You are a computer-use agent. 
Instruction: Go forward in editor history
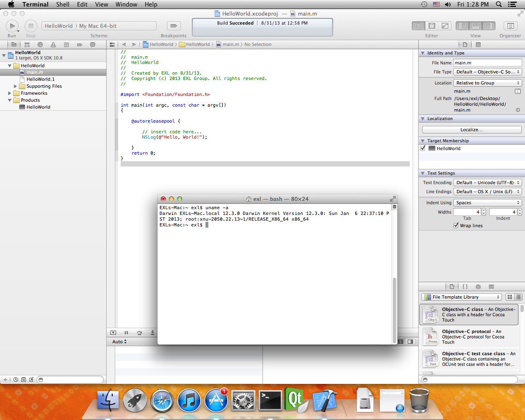point(134,44)
